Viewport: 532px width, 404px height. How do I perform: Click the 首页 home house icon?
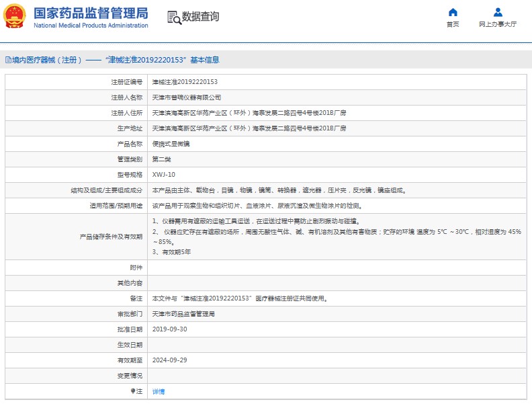tap(453, 12)
